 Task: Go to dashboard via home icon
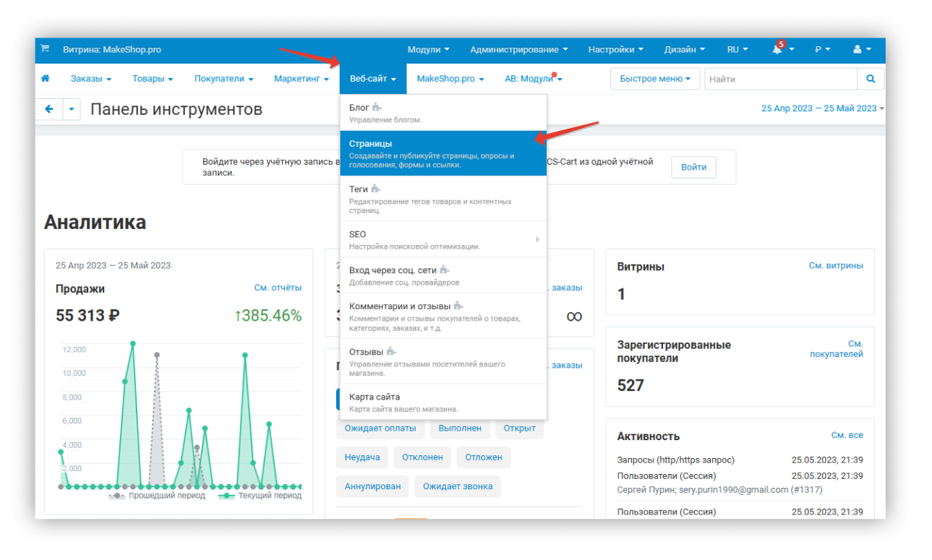tap(46, 79)
